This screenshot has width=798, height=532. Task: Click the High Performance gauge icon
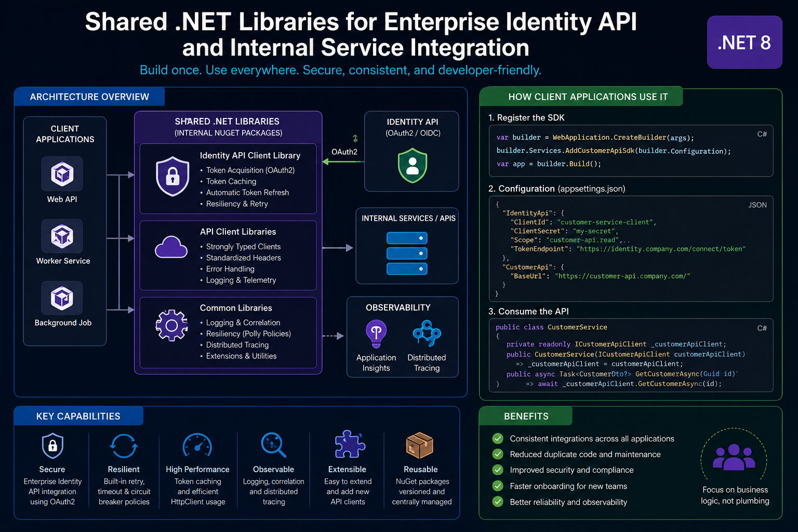[x=197, y=445]
